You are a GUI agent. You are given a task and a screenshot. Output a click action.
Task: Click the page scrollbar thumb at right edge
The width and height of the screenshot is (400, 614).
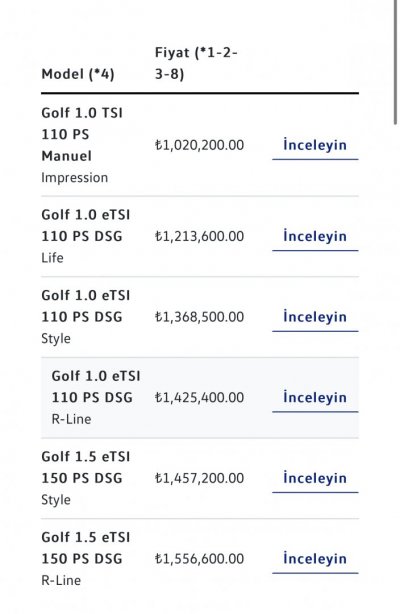click(396, 63)
